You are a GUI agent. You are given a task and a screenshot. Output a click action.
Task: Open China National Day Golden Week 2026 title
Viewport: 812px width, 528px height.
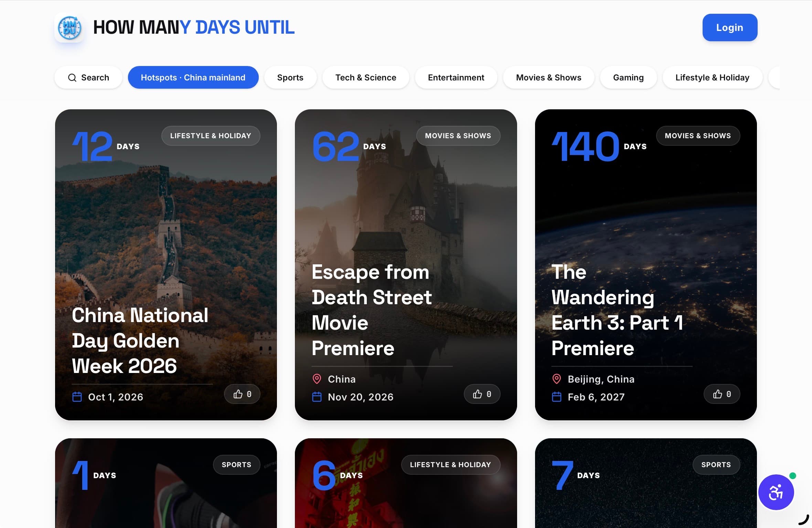[140, 340]
